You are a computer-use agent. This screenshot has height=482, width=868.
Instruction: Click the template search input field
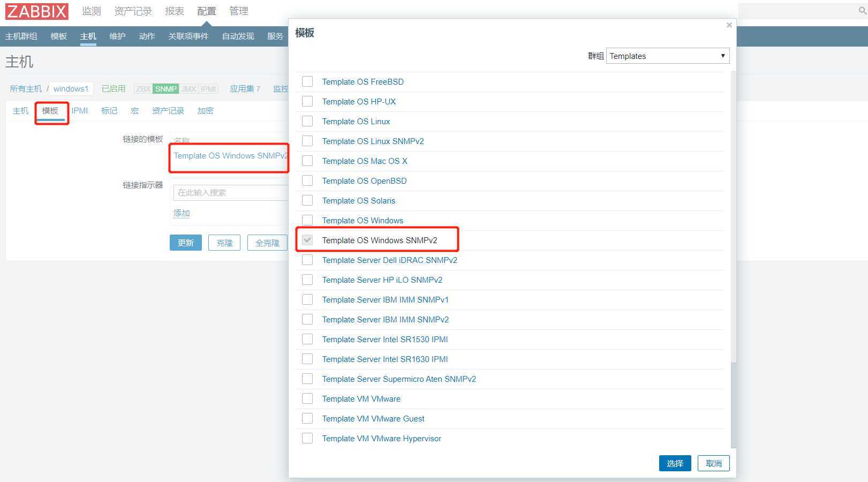231,193
